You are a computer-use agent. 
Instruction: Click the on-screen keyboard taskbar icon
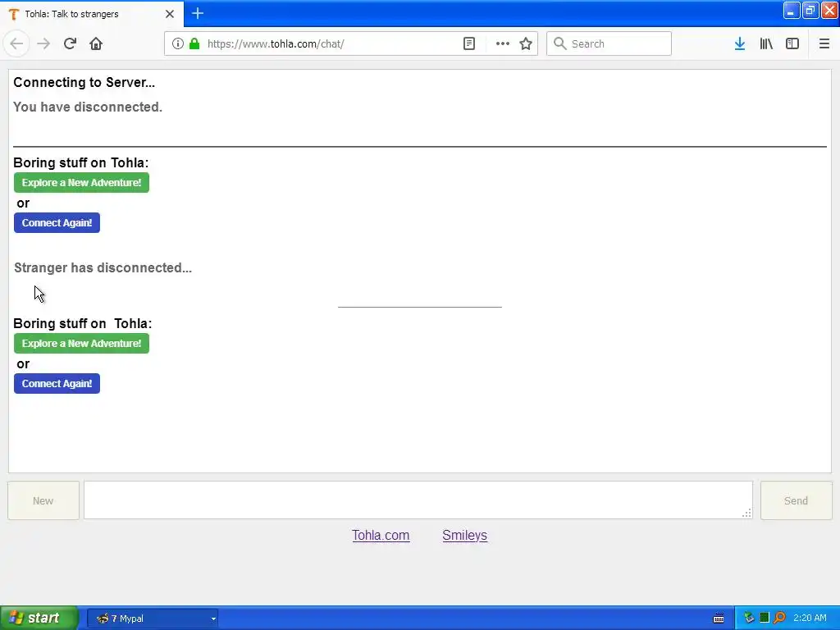click(719, 619)
